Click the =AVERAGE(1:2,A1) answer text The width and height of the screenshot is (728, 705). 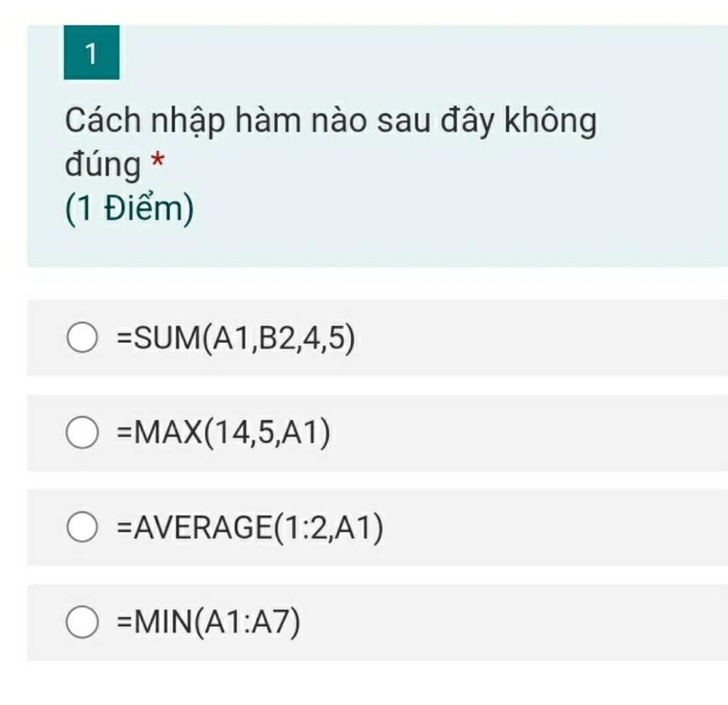pos(250,528)
